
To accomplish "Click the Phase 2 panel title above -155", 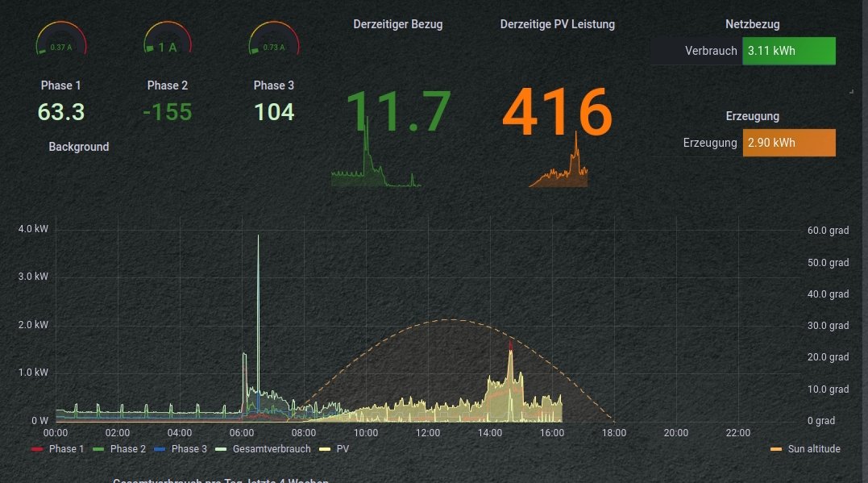I will click(168, 85).
